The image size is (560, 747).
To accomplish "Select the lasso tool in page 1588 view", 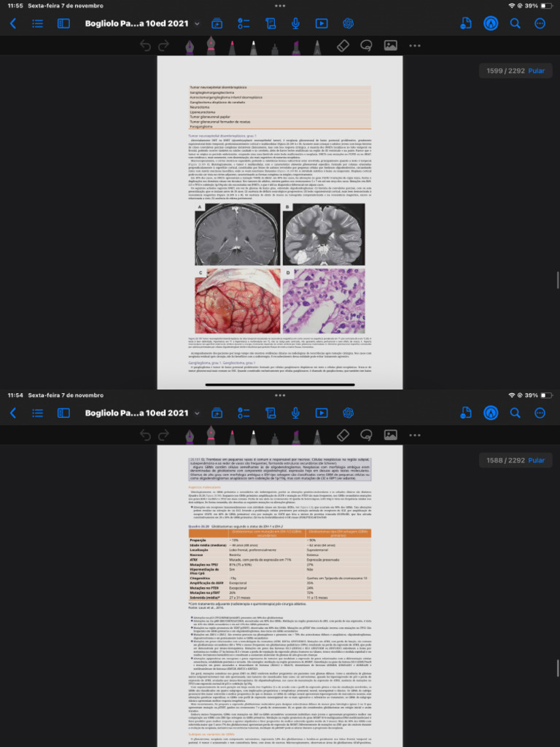I will pos(366,436).
